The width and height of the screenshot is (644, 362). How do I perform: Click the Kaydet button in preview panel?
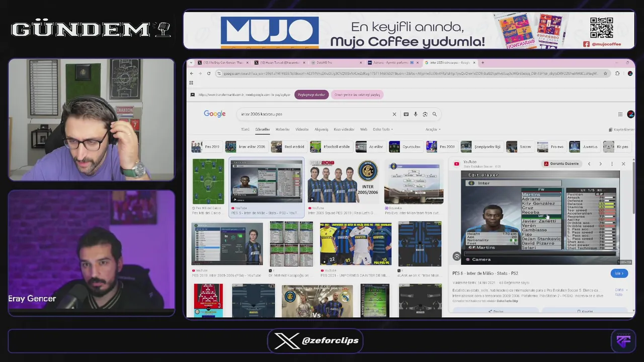pyautogui.click(x=585, y=311)
